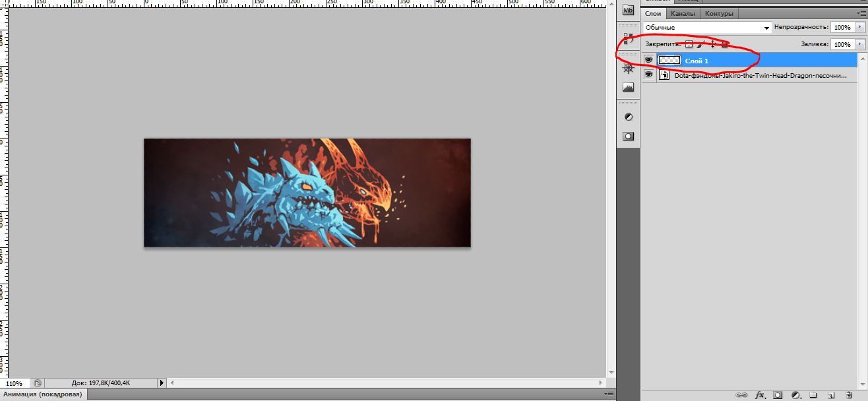This screenshot has height=401, width=868.
Task: Select the Dota-фэндомы-Jakiro layer name
Action: pyautogui.click(x=761, y=75)
